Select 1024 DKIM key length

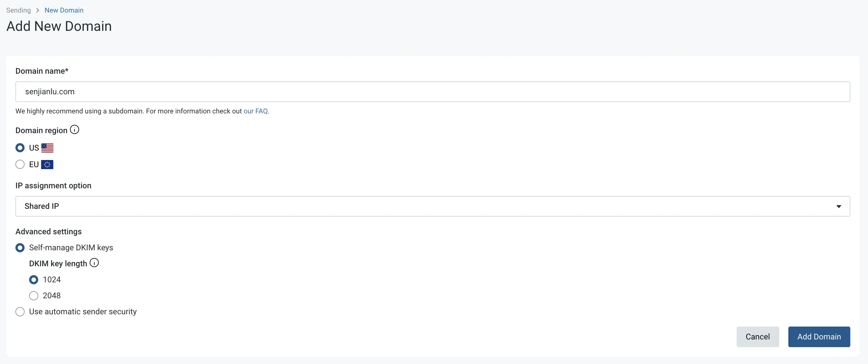34,280
